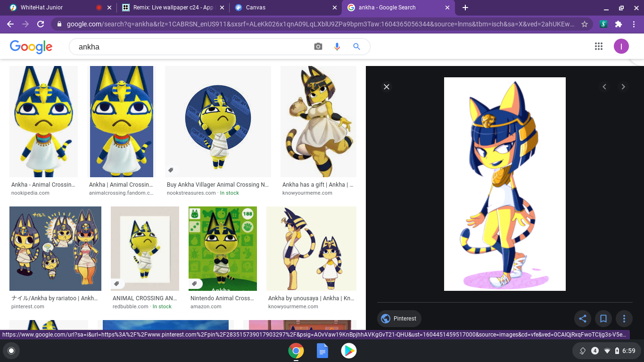
Task: Save the preview image with bookmark icon
Action: pos(603,319)
